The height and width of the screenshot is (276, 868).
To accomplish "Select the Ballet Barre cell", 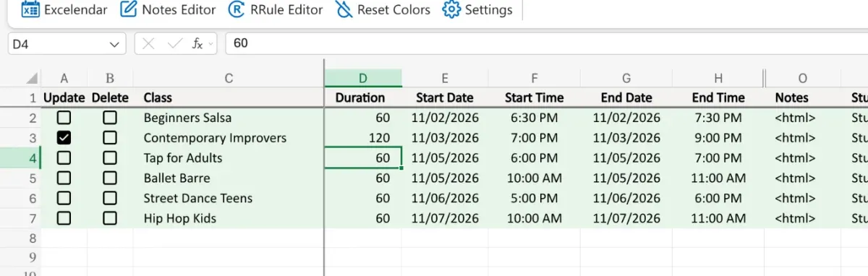I will click(229, 178).
